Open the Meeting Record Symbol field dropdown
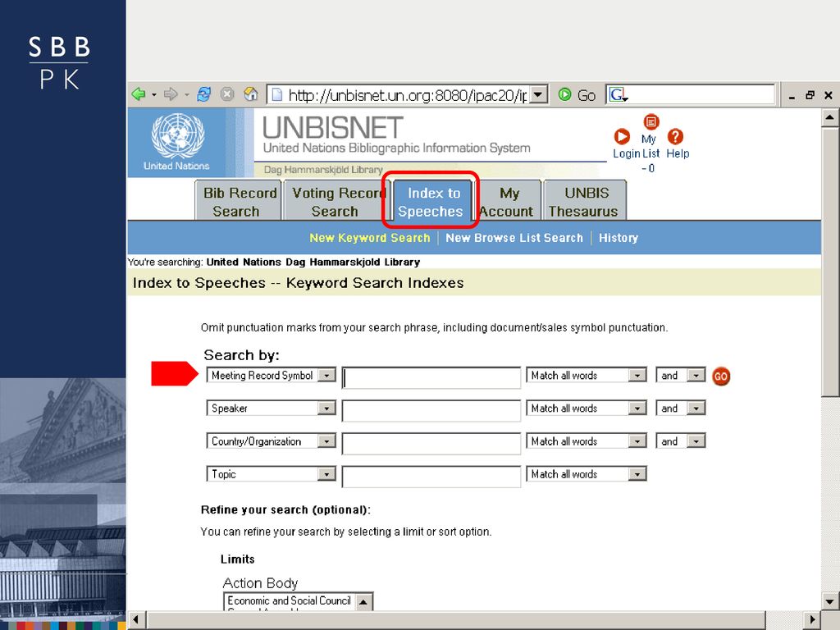 326,376
